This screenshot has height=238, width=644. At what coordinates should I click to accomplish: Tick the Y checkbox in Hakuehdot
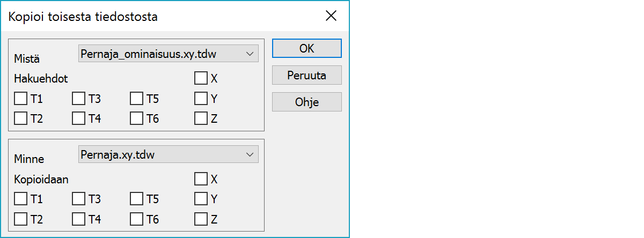[201, 99]
